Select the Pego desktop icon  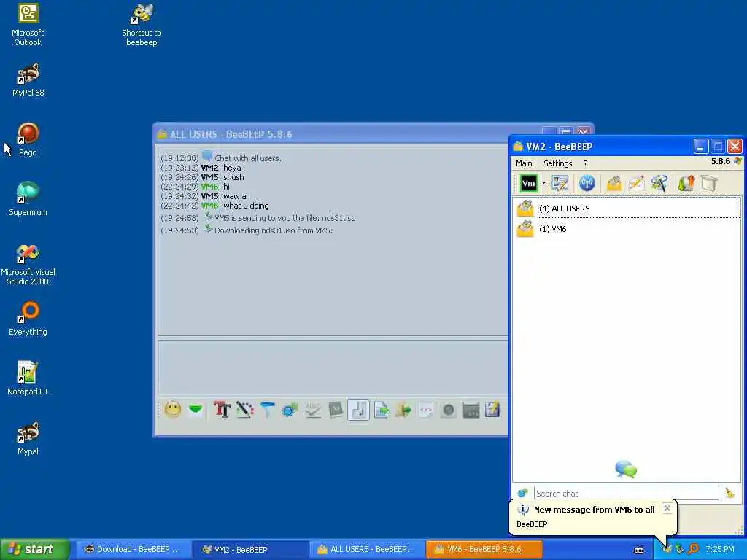28,139
